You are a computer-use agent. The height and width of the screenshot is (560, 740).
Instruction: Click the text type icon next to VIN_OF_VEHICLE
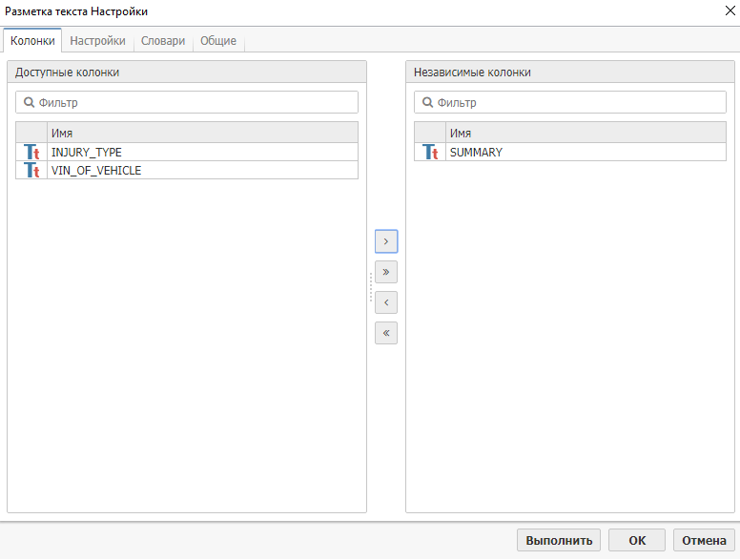[31, 171]
